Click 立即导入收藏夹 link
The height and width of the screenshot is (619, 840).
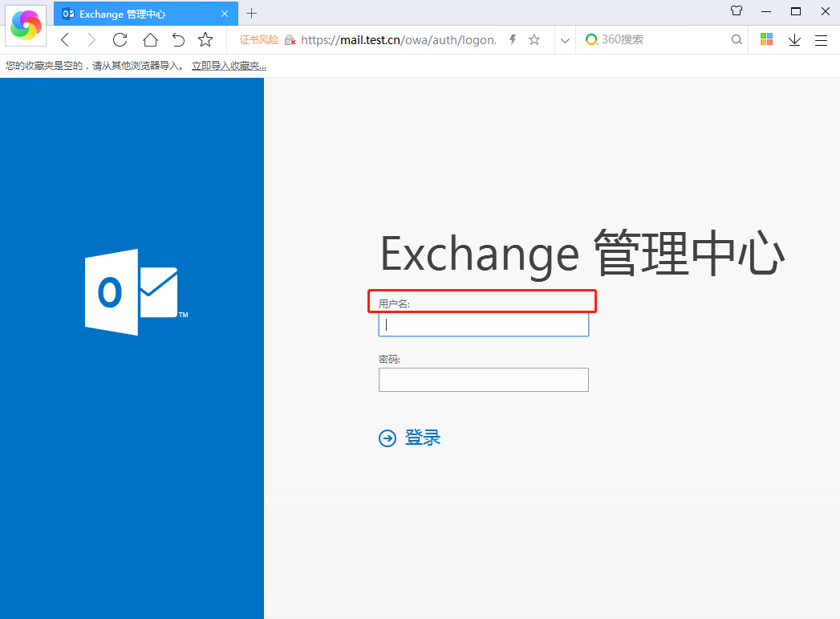(229, 66)
